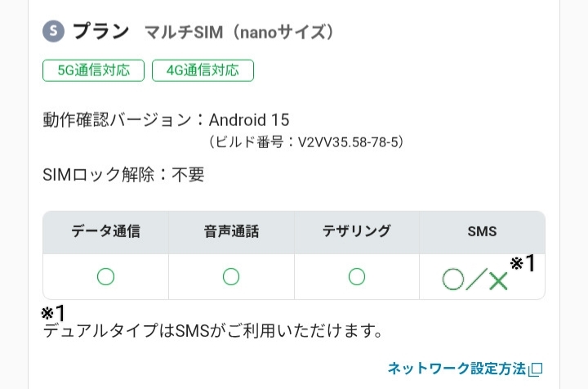Click the circle icon under データ通信

(105, 277)
